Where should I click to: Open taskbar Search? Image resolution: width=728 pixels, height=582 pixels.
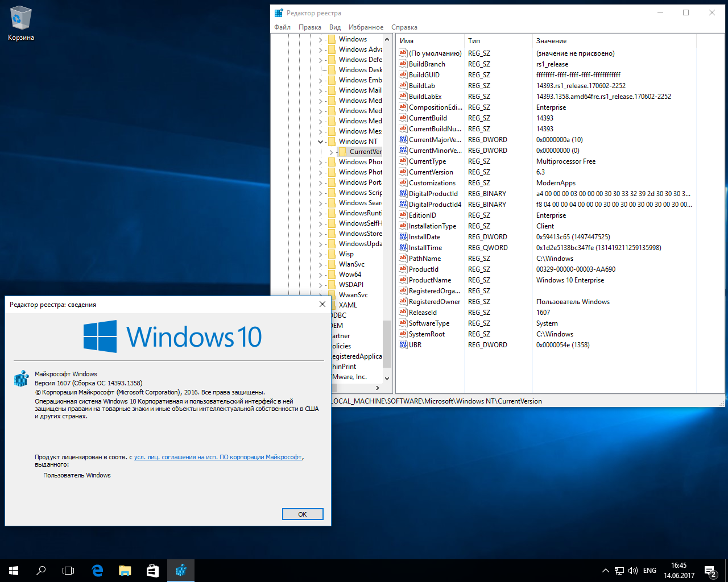point(41,571)
